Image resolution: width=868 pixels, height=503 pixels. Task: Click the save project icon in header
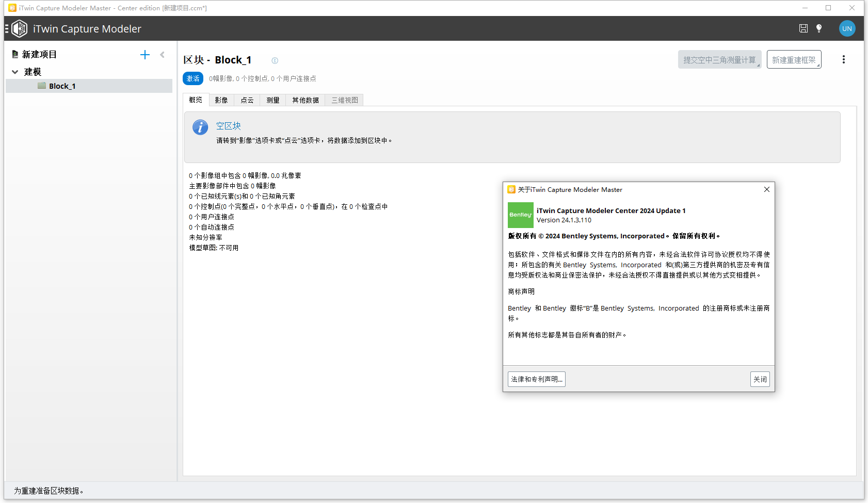(x=803, y=28)
